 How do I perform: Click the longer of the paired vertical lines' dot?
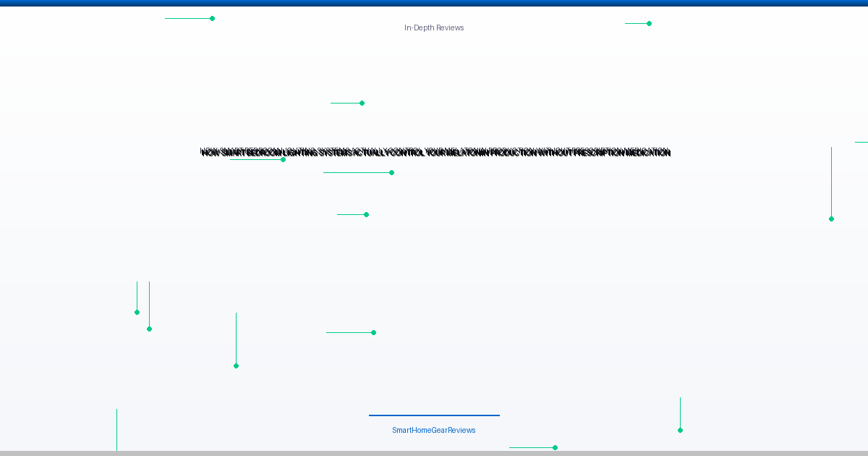149,329
